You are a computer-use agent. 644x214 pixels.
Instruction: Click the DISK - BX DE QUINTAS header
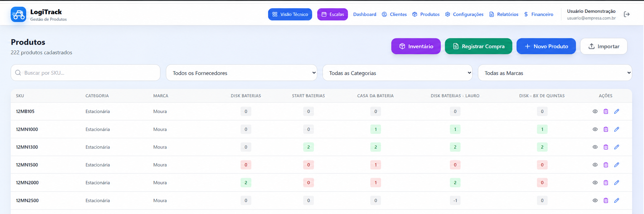(542, 96)
